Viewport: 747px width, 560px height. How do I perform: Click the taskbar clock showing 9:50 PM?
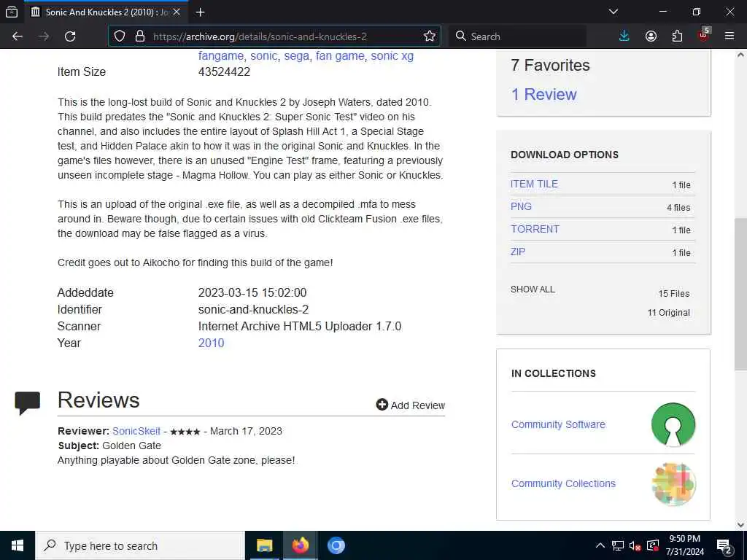(x=684, y=545)
